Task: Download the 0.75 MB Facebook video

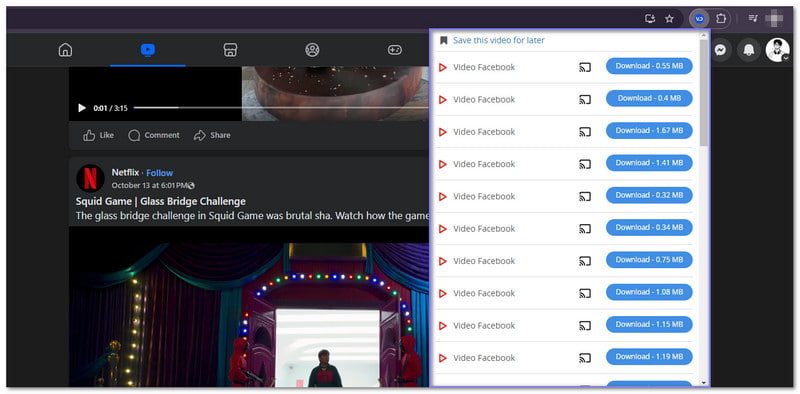Action: [x=649, y=260]
